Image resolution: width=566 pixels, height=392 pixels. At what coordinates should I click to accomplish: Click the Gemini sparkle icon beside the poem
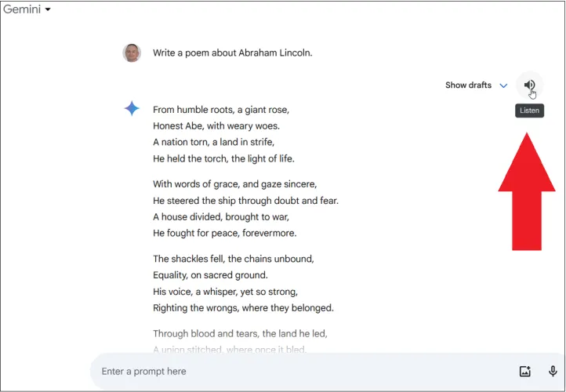[132, 109]
